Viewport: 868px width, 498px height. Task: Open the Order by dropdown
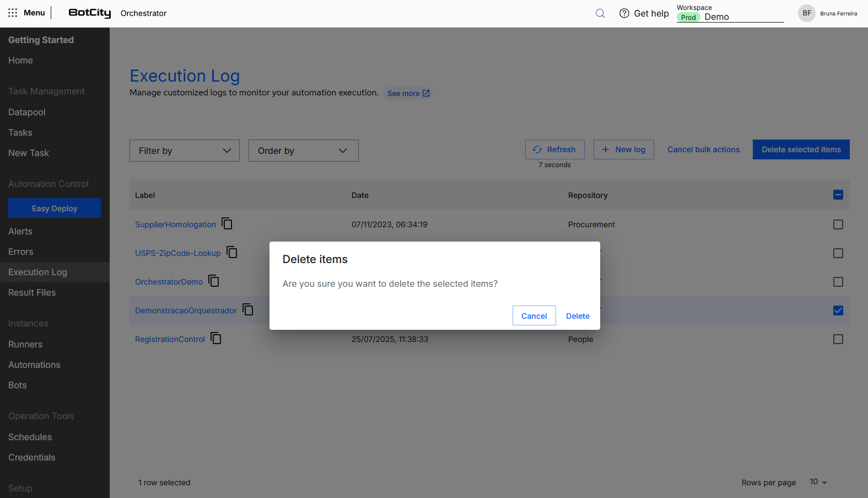point(304,151)
